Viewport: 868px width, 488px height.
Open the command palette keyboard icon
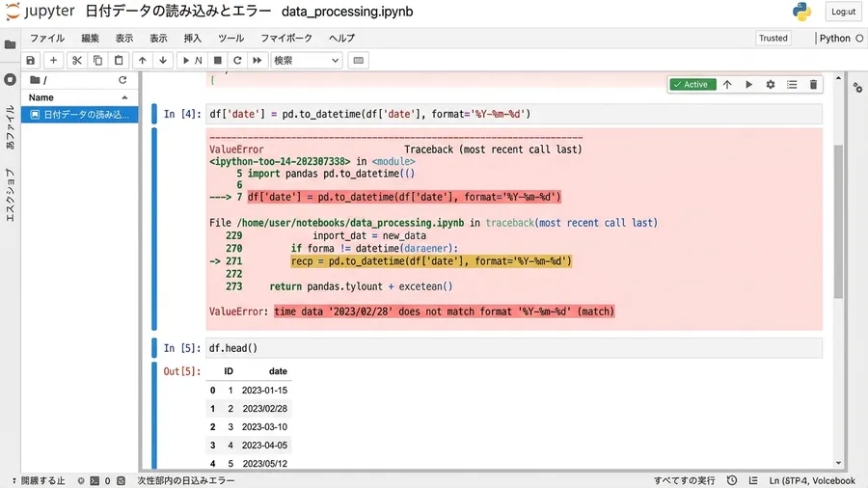[x=358, y=61]
